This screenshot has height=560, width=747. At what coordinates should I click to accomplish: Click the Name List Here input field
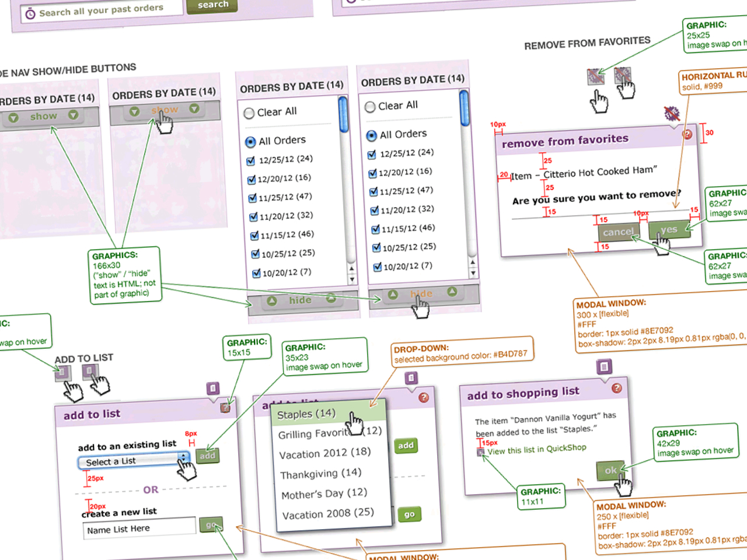click(139, 528)
